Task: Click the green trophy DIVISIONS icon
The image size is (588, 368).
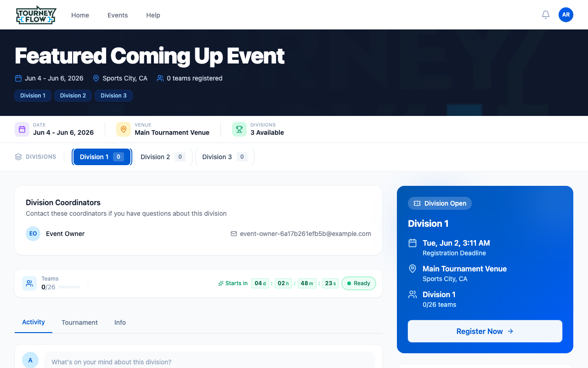Action: tap(239, 129)
